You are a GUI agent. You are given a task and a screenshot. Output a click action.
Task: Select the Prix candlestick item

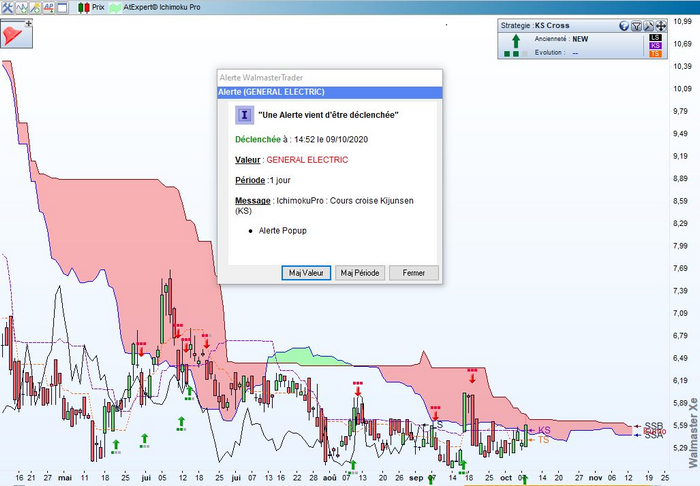coord(91,7)
